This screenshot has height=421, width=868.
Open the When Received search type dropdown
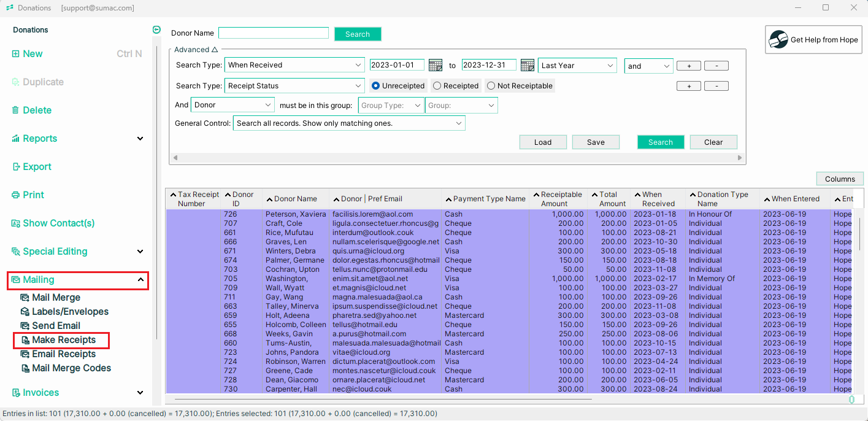295,65
